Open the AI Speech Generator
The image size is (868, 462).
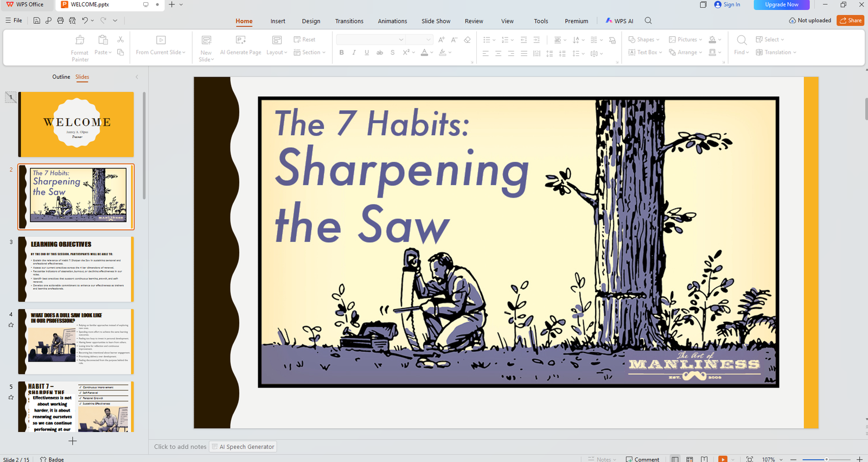(243, 447)
